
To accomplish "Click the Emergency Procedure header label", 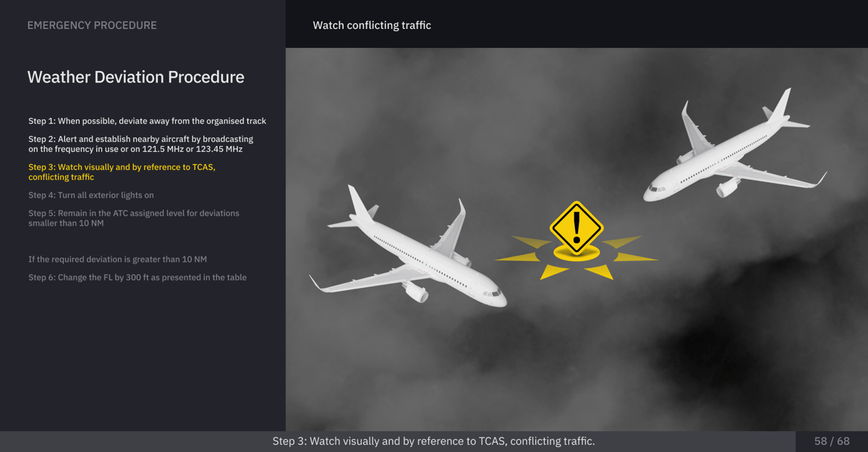I will (x=92, y=25).
